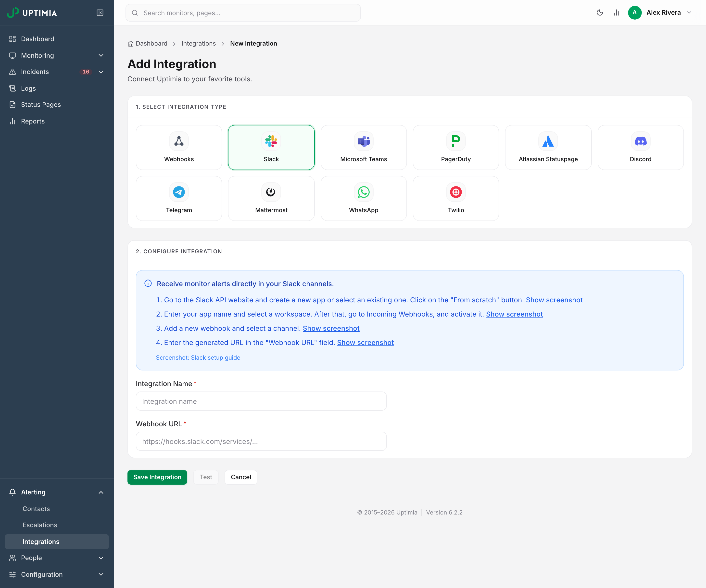Focus the Webhook URL field

click(x=261, y=441)
